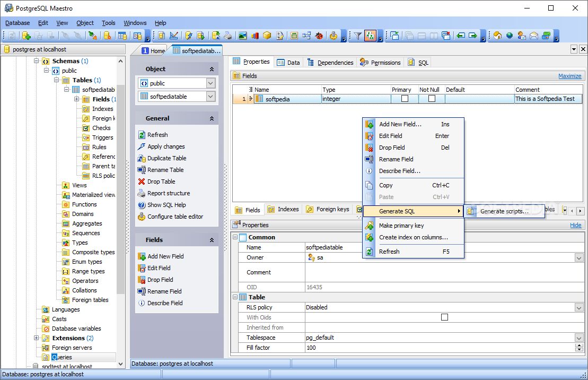Image resolution: width=588 pixels, height=380 pixels.
Task: Open the public schema combo box
Action: [x=177, y=83]
